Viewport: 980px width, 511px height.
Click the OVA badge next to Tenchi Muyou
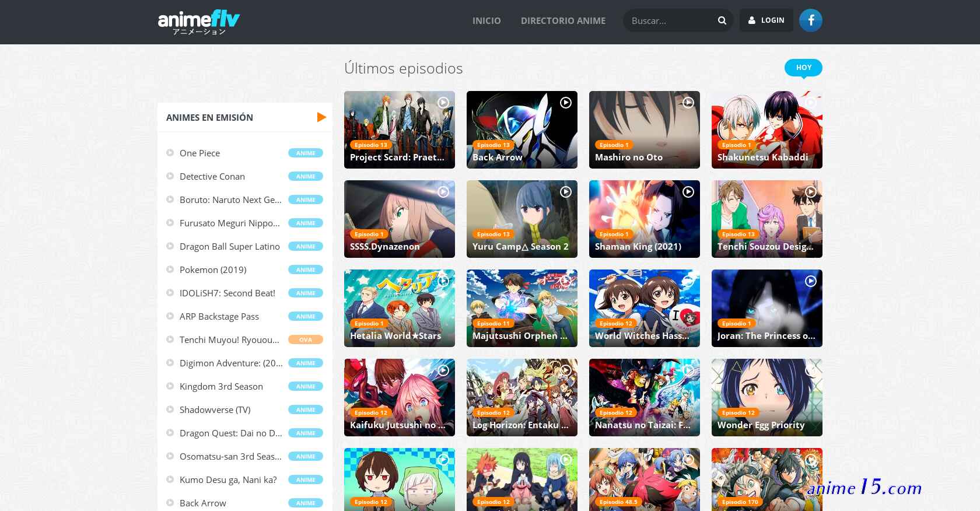[306, 339]
